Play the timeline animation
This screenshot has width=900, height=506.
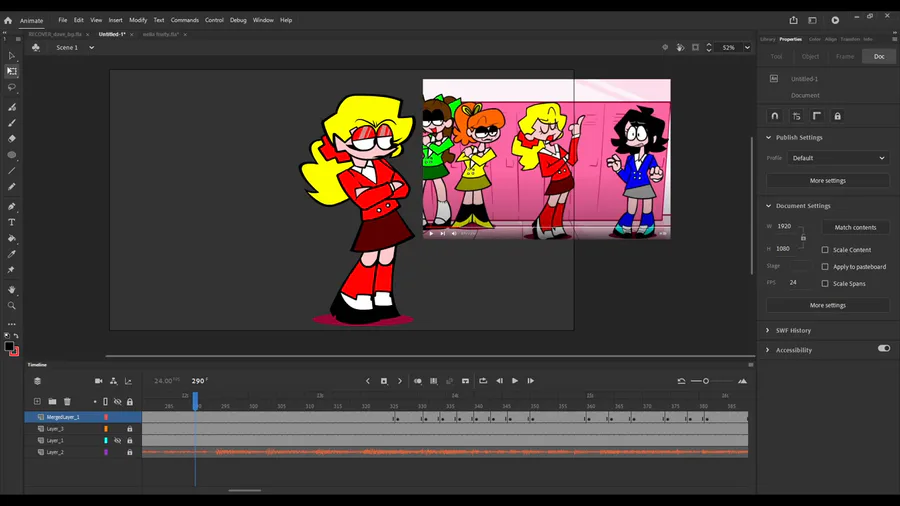[515, 381]
